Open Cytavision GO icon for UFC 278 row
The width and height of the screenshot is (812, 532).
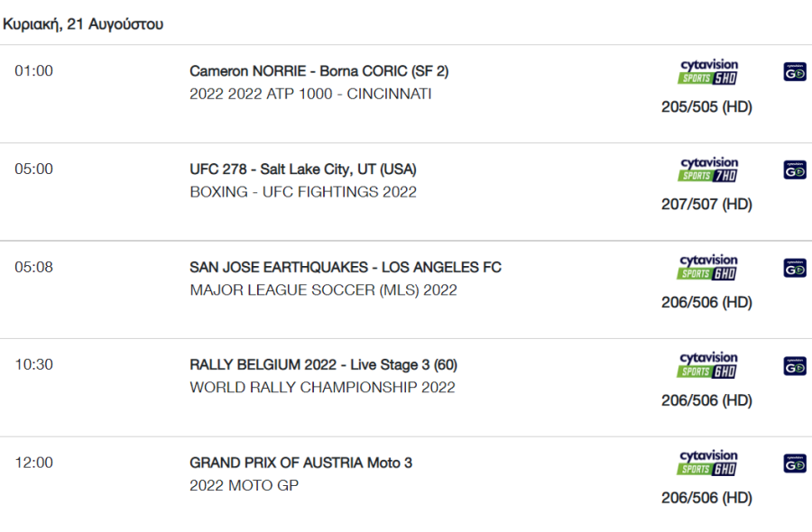(795, 170)
